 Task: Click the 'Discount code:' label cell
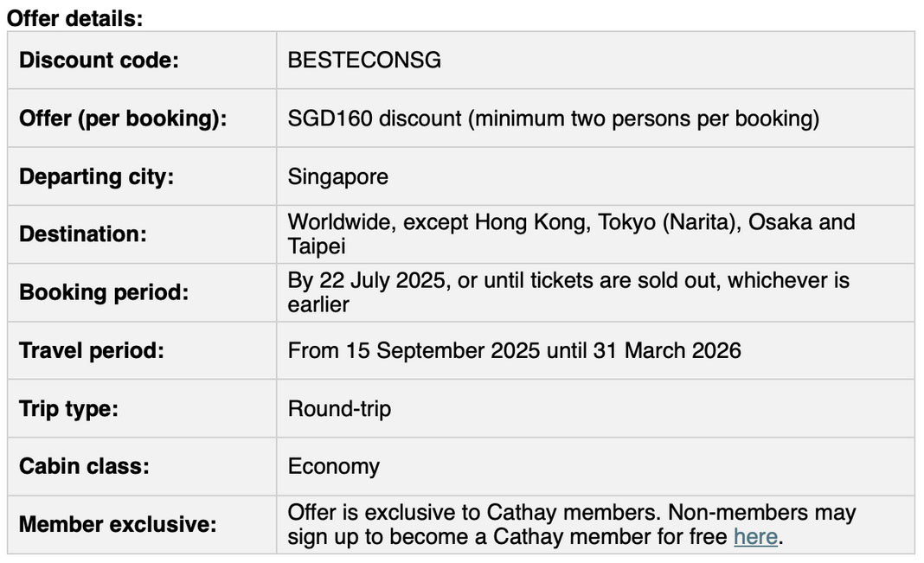[142, 60]
